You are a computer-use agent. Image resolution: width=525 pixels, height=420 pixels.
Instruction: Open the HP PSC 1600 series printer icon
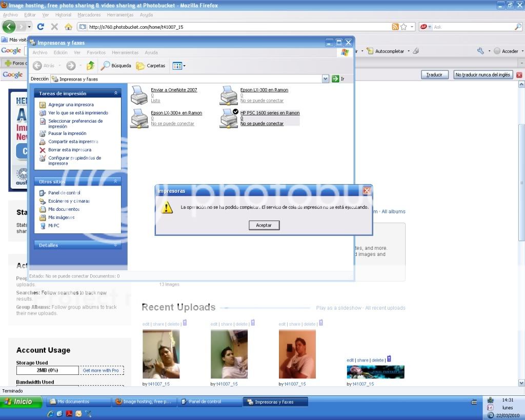[x=229, y=118]
